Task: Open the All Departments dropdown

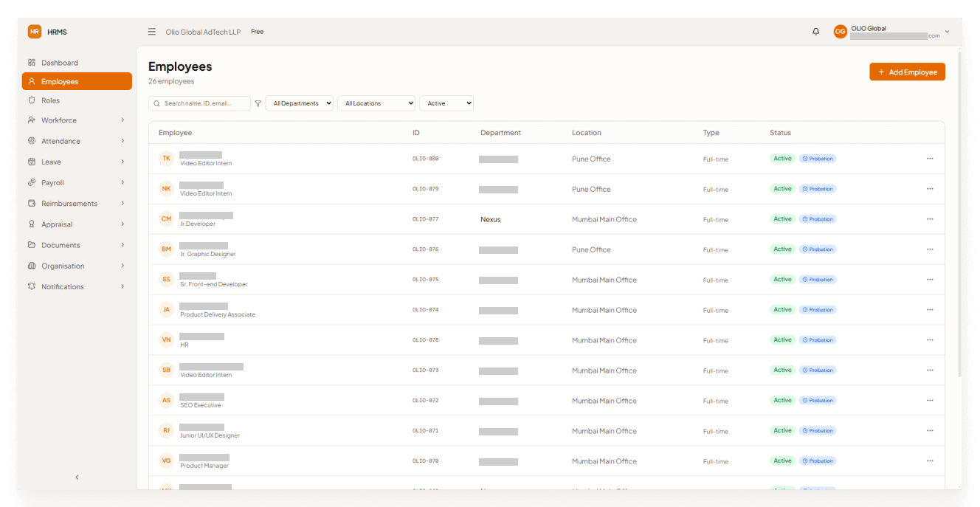Action: point(300,103)
